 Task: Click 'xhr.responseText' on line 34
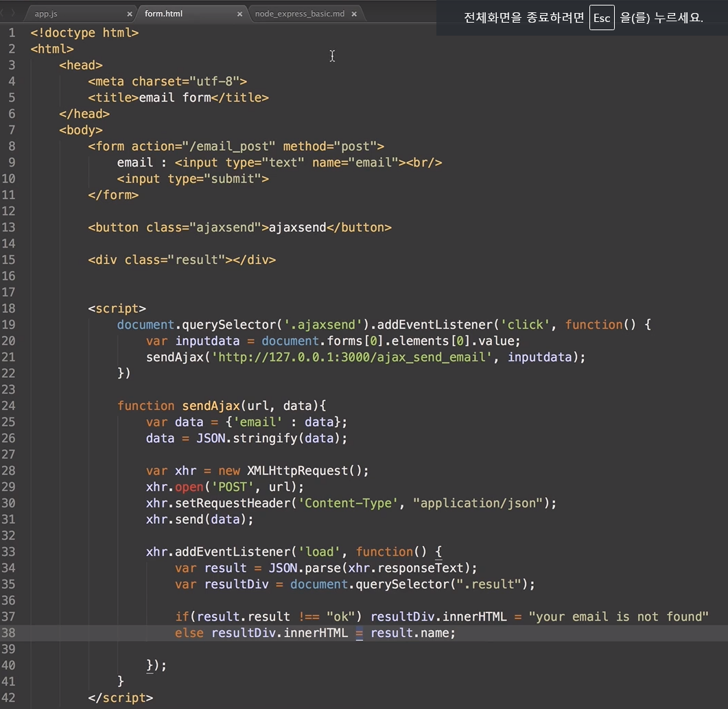[406, 568]
